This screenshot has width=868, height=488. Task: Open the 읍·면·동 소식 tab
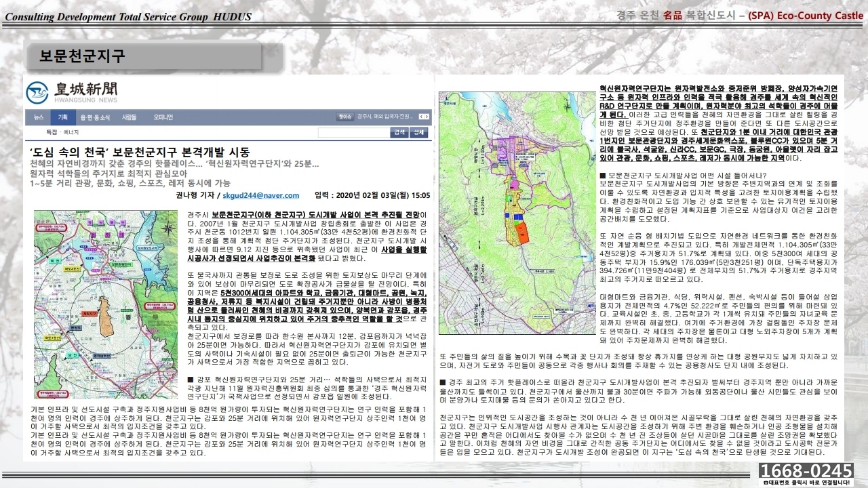tap(96, 117)
